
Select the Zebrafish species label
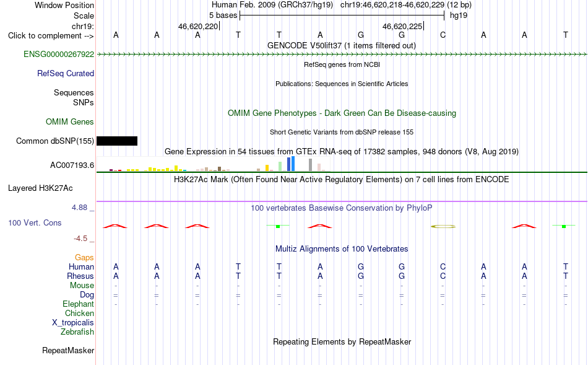tap(77, 332)
